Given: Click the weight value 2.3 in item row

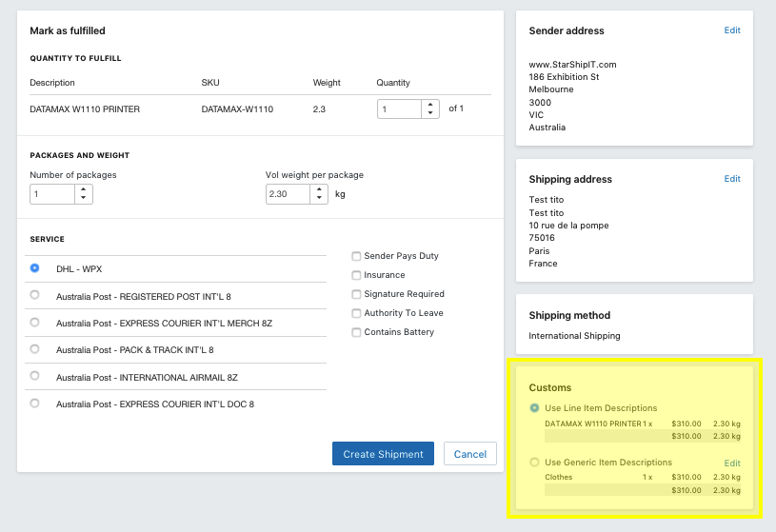Looking at the screenshot, I should 319,108.
